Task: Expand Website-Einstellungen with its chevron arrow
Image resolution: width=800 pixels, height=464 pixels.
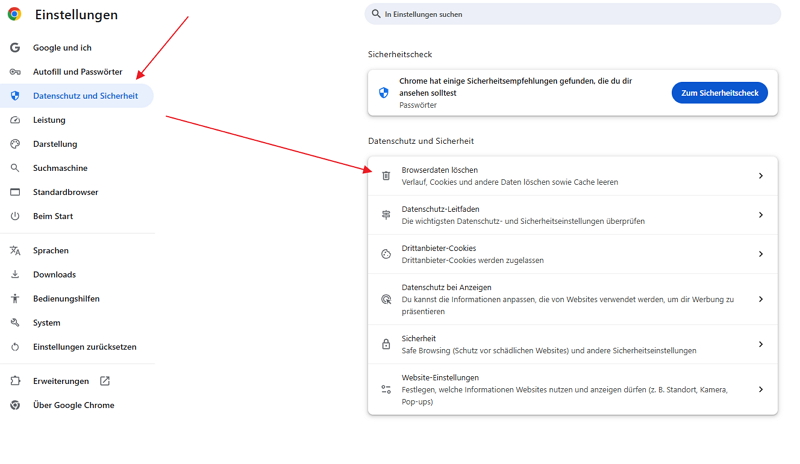Action: [760, 390]
